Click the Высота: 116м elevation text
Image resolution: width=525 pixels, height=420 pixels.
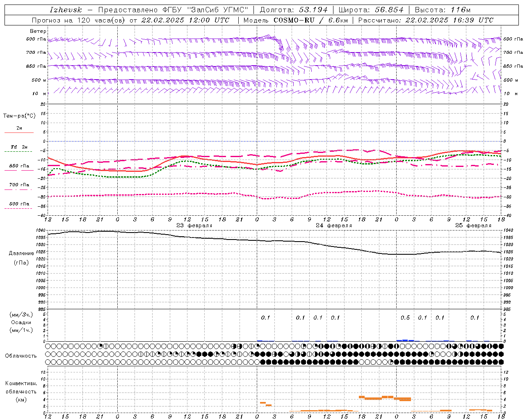tap(443, 10)
